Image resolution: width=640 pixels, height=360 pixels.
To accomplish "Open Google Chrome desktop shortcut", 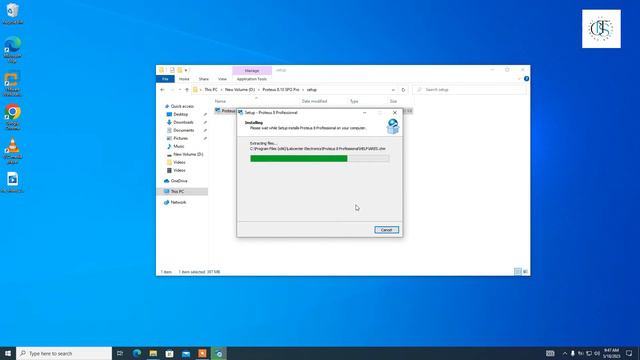I will [13, 117].
